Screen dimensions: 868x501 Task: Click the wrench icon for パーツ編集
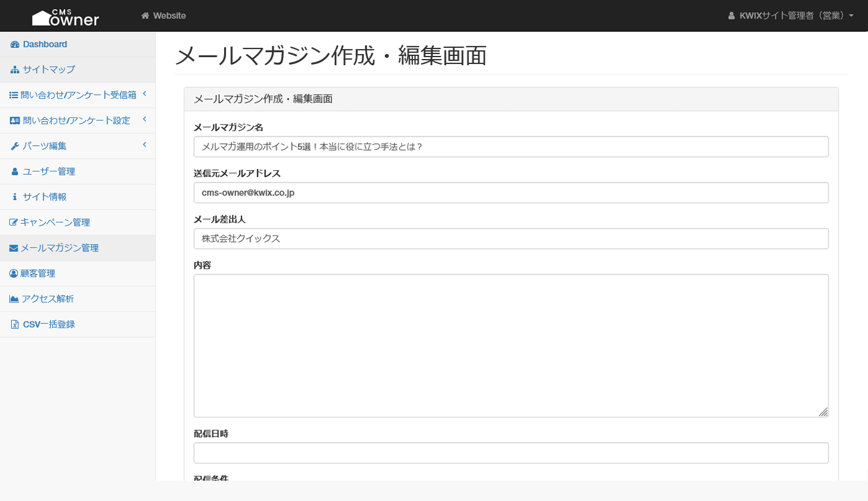[15, 146]
